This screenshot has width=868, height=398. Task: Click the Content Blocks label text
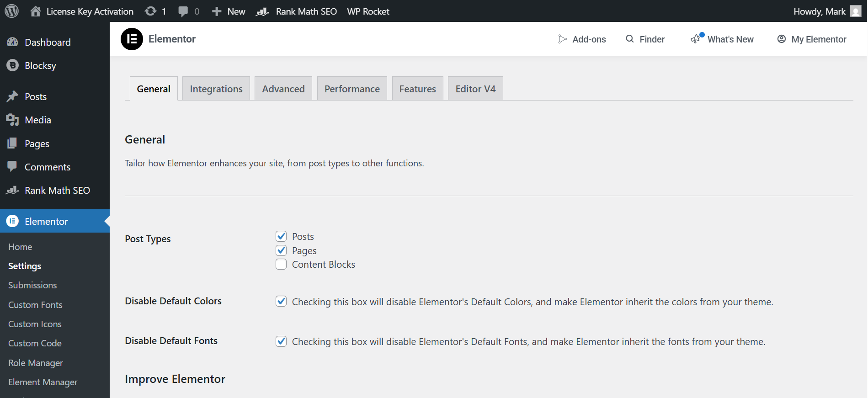(x=323, y=264)
